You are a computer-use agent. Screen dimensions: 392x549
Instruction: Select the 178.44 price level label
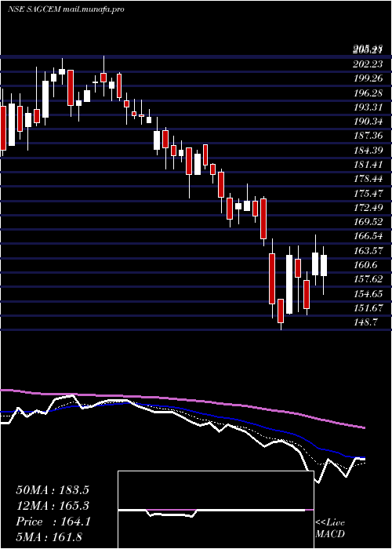pyautogui.click(x=368, y=180)
